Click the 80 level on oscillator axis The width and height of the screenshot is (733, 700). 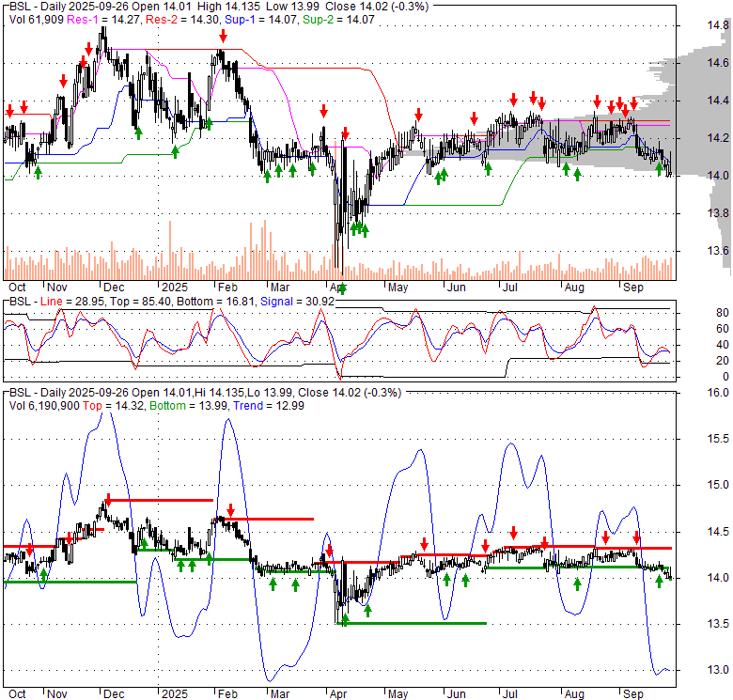point(723,313)
